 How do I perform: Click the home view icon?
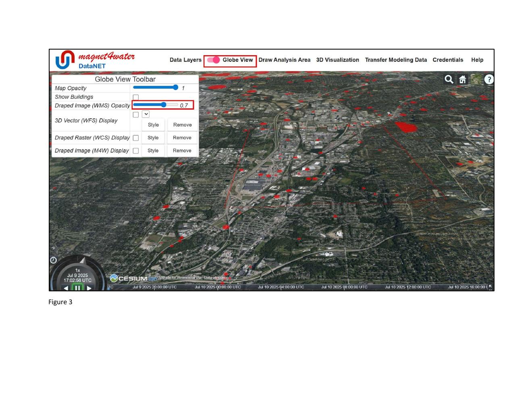(463, 79)
